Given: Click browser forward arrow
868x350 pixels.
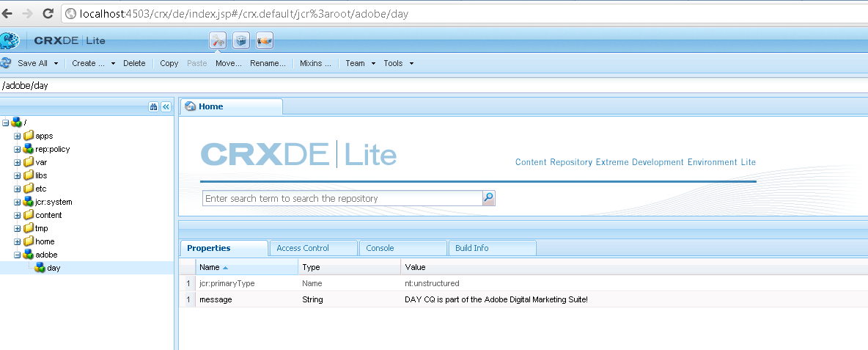Looking at the screenshot, I should pos(27,13).
